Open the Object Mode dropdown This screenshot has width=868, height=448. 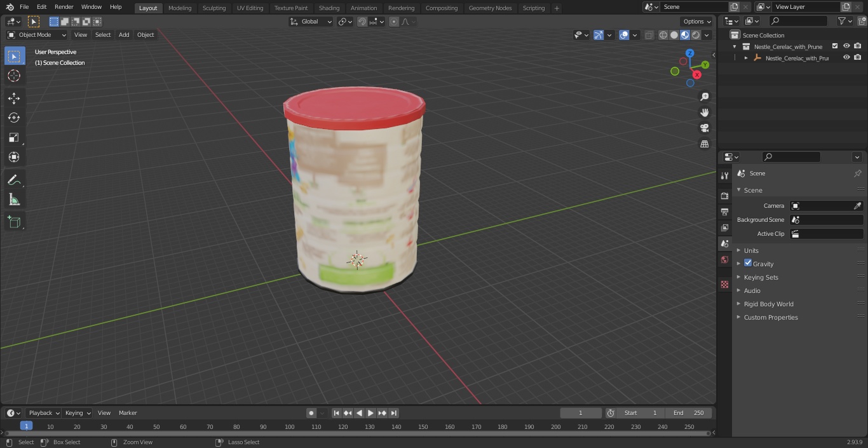[x=37, y=35]
